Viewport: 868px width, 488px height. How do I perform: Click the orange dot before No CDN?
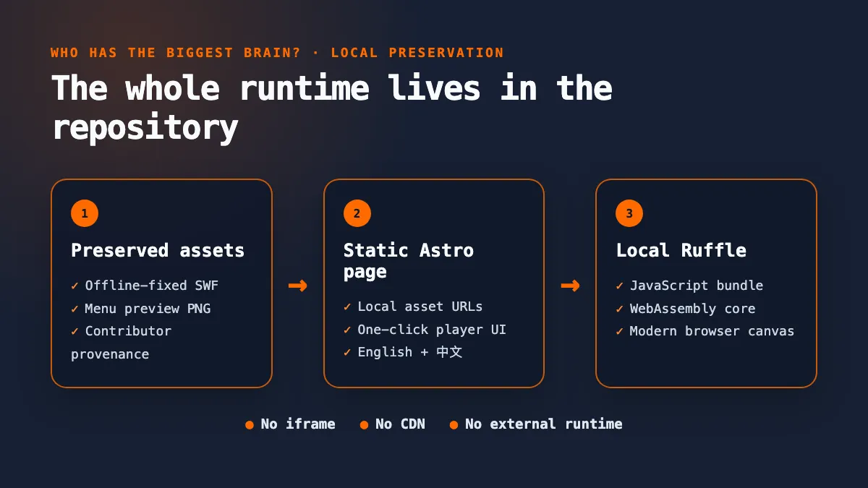tap(364, 425)
